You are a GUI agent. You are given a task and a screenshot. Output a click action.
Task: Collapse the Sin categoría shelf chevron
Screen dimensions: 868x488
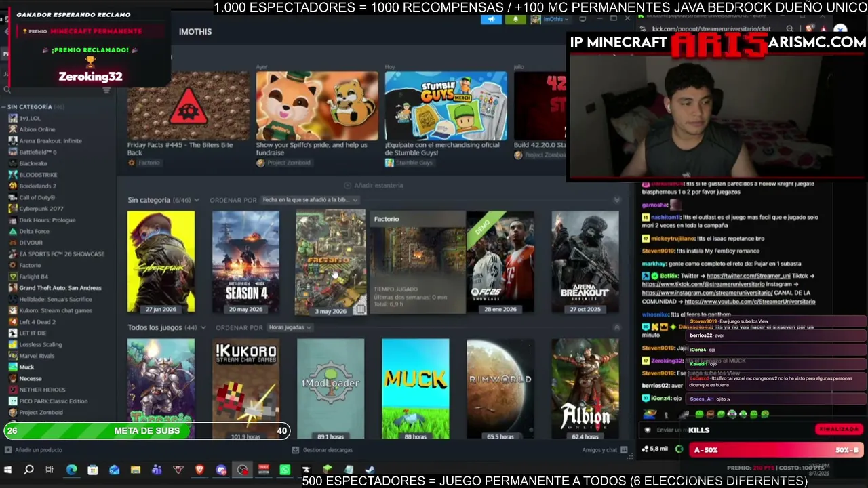[616, 200]
